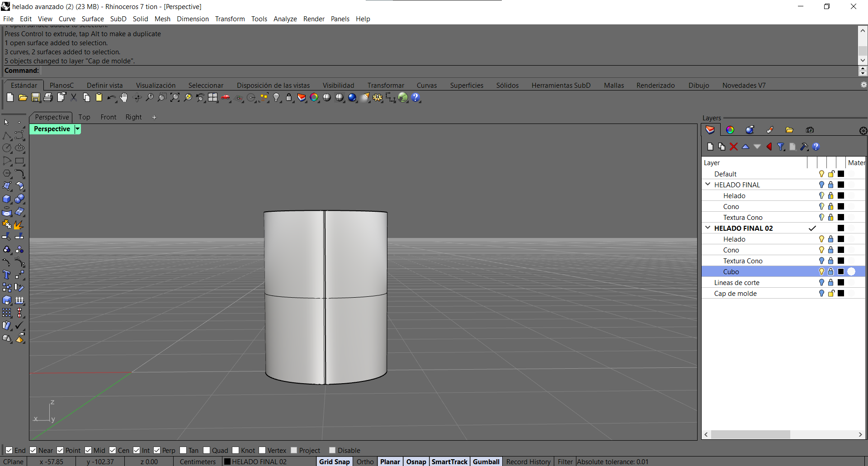The width and height of the screenshot is (868, 466).
Task: Click the command history scroll-up arrow
Action: 863,30
